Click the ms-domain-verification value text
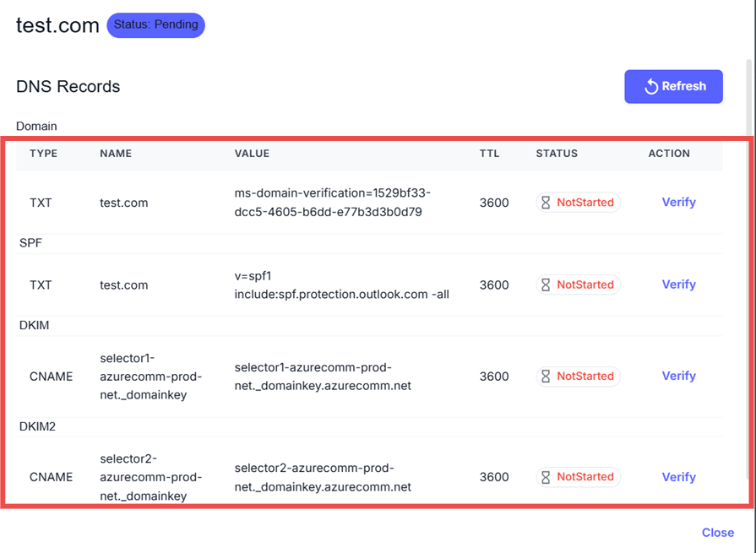The image size is (756, 553). [332, 203]
